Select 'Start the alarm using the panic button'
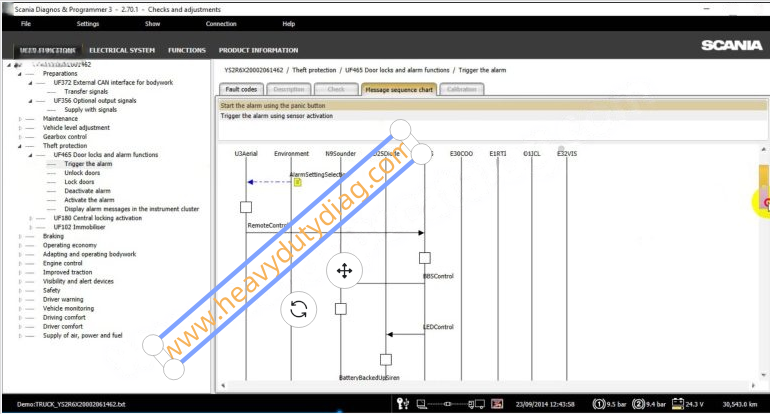 (493, 106)
